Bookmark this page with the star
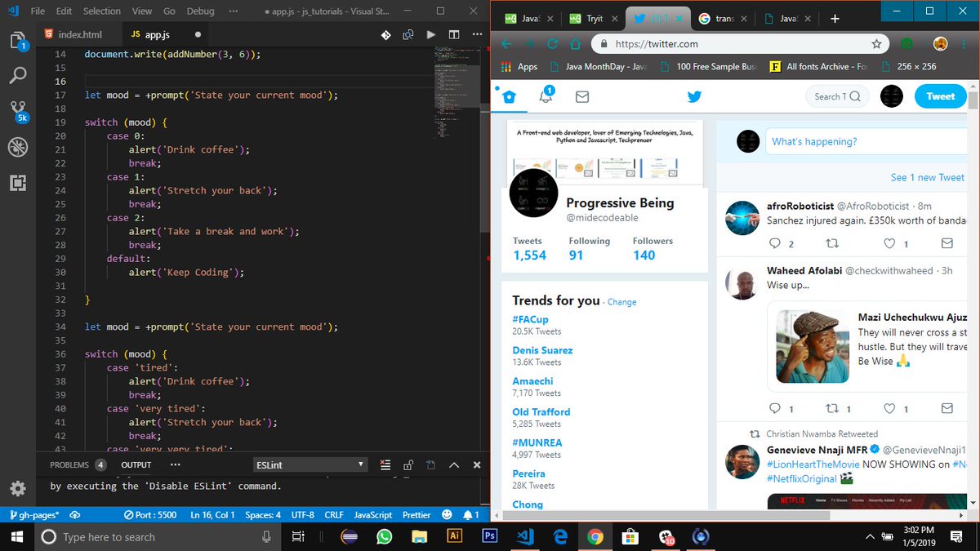Screen dimensions: 980x551 point(876,44)
